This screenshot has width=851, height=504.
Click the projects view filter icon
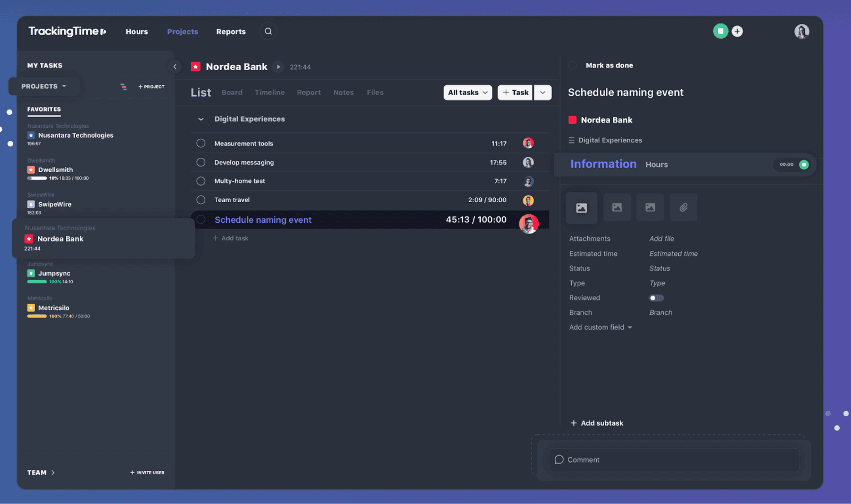point(123,87)
